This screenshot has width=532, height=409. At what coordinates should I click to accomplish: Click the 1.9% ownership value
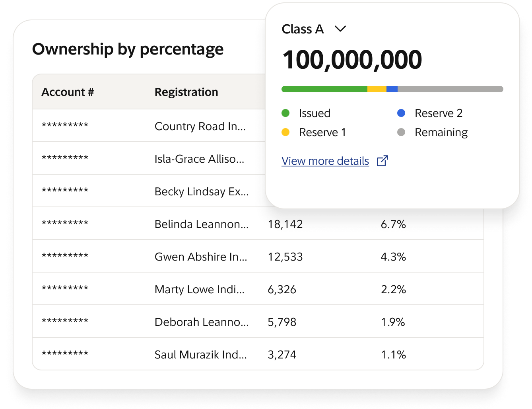393,322
